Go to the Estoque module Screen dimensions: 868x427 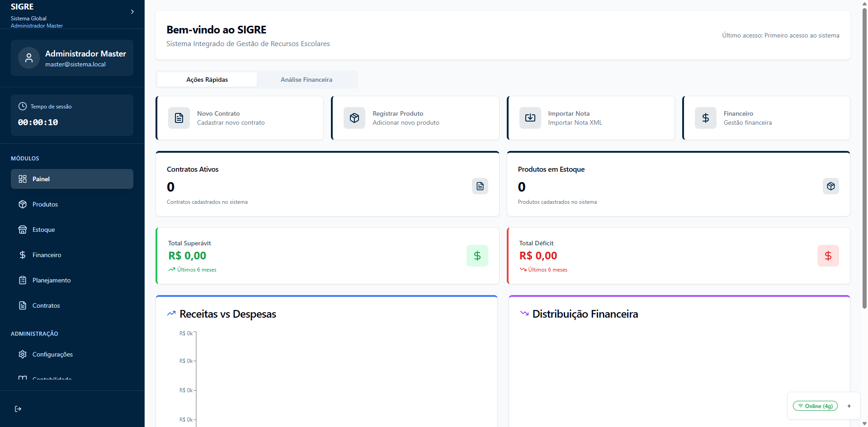click(44, 230)
